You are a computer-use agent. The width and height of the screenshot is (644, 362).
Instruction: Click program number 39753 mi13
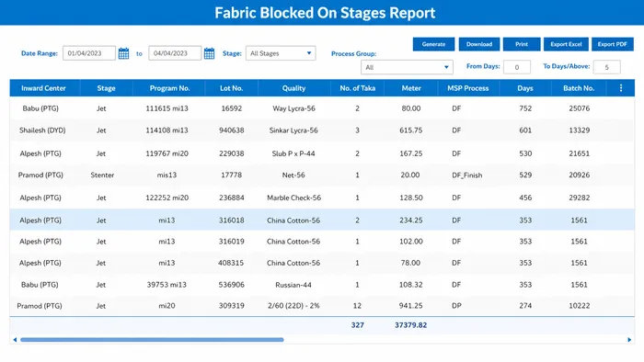coord(167,285)
